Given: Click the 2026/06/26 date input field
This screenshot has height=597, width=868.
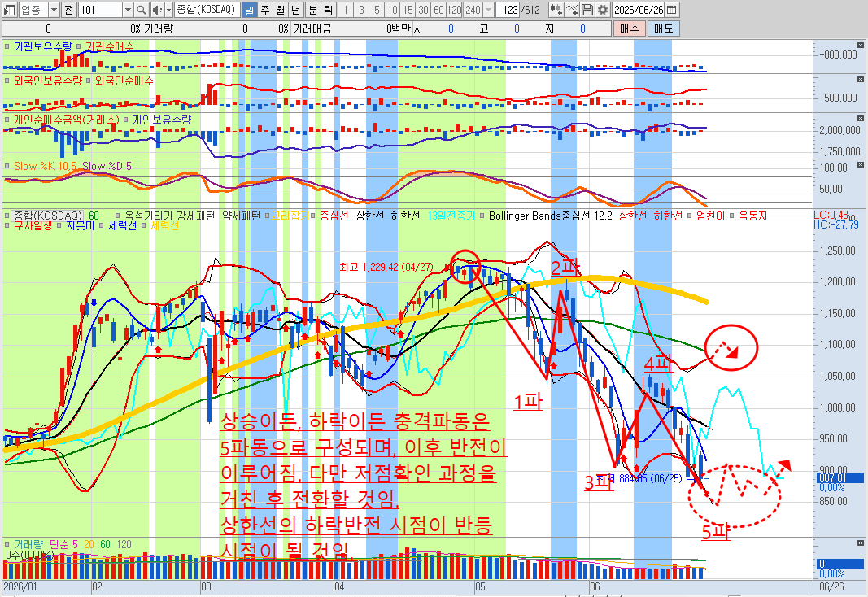Looking at the screenshot, I should point(639,10).
